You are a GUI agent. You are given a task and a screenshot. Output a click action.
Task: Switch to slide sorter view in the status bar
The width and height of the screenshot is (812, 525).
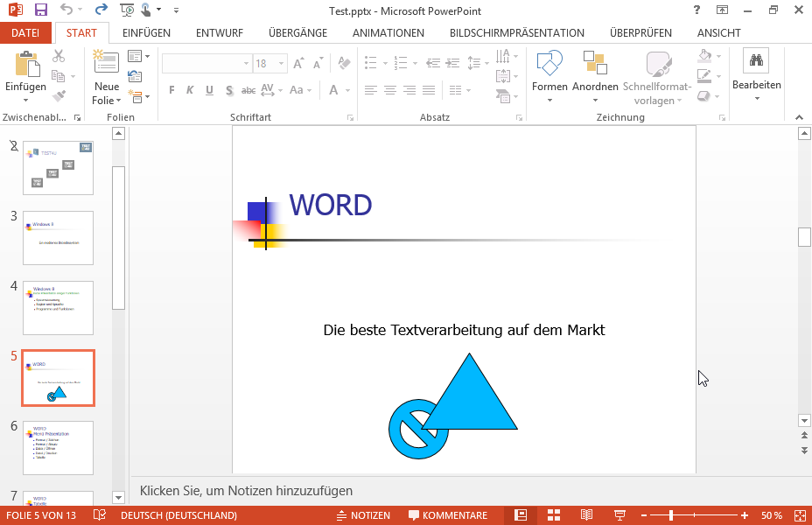(x=554, y=515)
